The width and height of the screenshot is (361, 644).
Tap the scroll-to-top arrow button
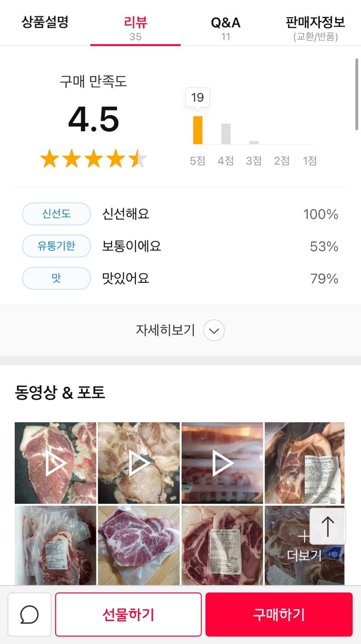(x=327, y=526)
